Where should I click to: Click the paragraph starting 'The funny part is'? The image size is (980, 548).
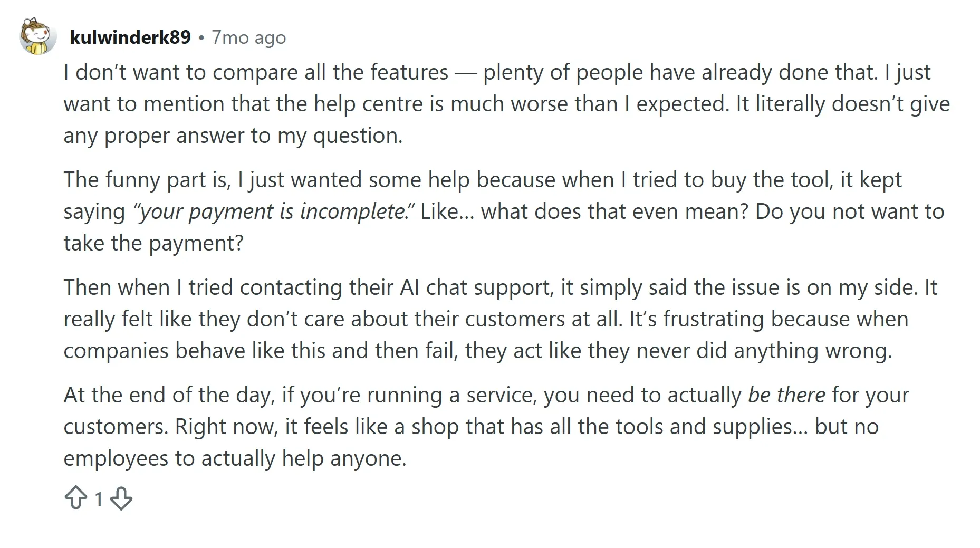click(504, 211)
